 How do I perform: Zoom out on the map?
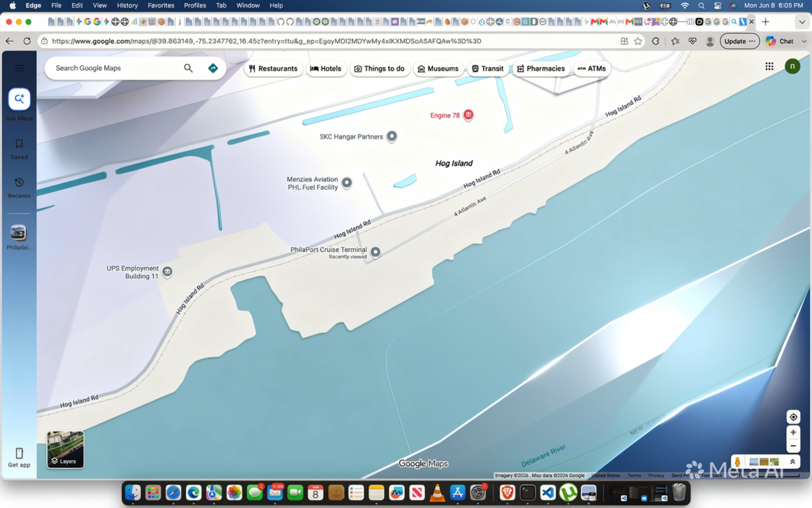(793, 446)
